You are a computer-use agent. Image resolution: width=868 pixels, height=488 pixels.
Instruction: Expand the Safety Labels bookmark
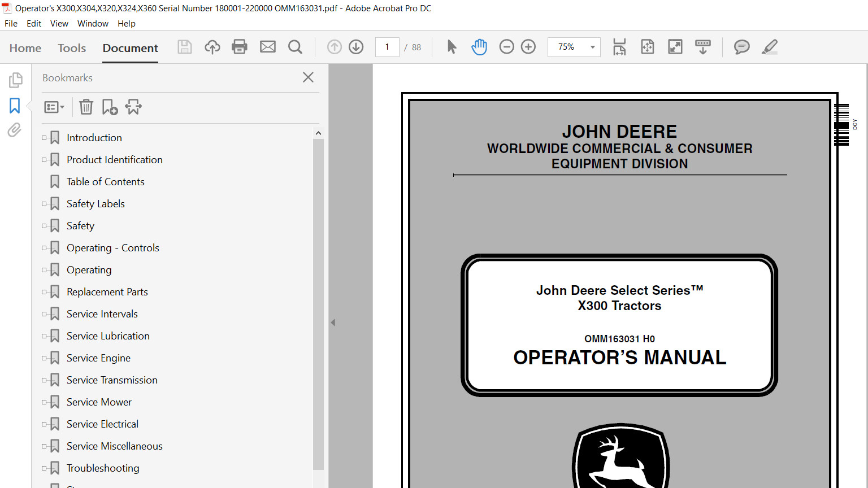pyautogui.click(x=44, y=204)
